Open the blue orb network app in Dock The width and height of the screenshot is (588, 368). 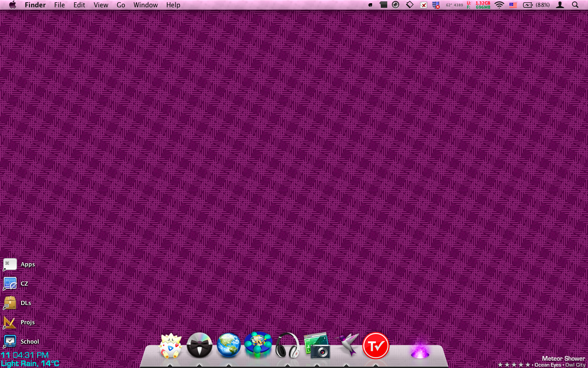pos(258,345)
